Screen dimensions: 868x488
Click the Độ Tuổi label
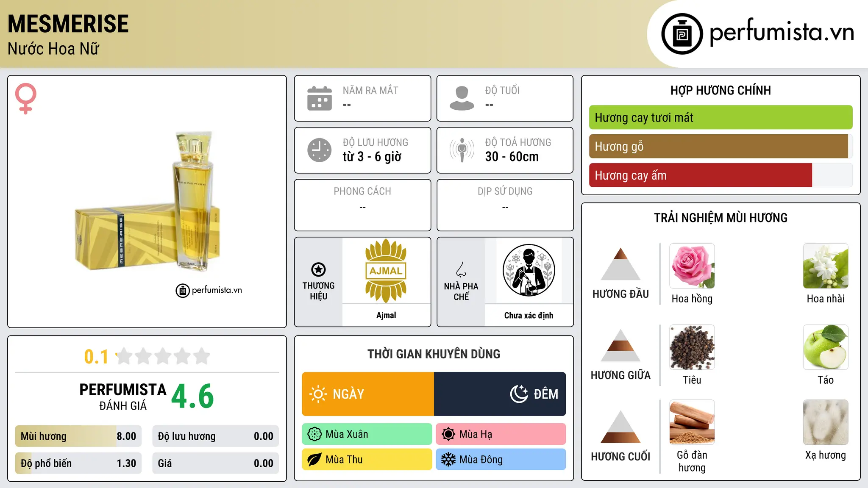point(502,90)
